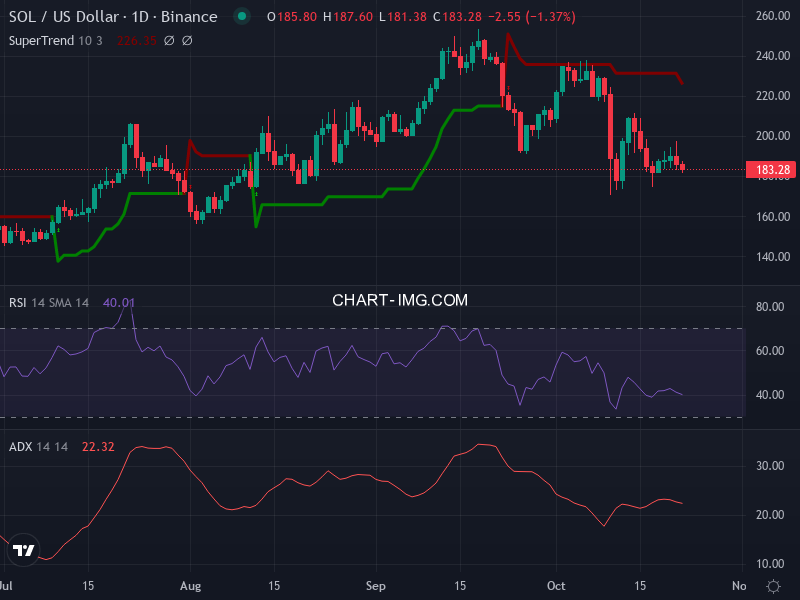Select the SOL / US Dollar symbol title

pyautogui.click(x=112, y=17)
